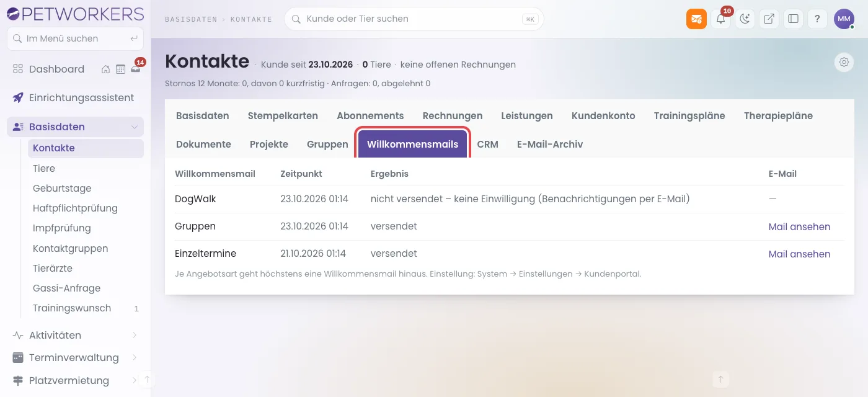The height and width of the screenshot is (397, 868).
Task: Open Haftpflichtprüfung in the sidebar
Action: [86, 208]
